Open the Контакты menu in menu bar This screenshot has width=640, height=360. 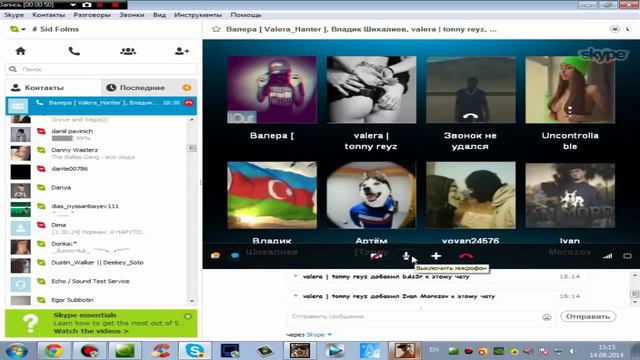(49, 15)
